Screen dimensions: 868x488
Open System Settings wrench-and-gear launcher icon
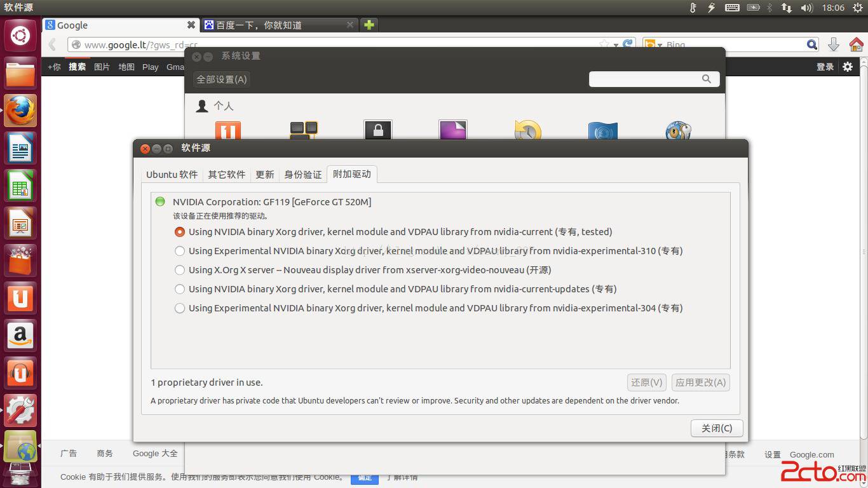click(20, 411)
